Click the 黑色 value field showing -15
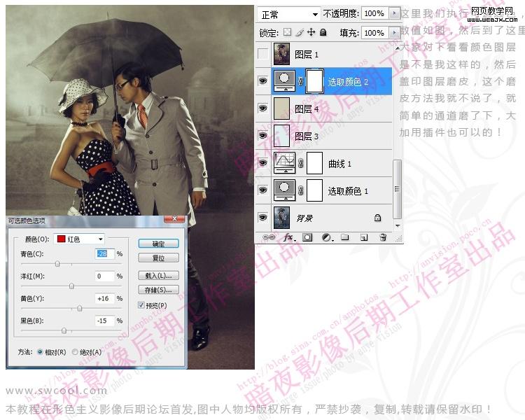The image size is (525, 420). click(105, 321)
